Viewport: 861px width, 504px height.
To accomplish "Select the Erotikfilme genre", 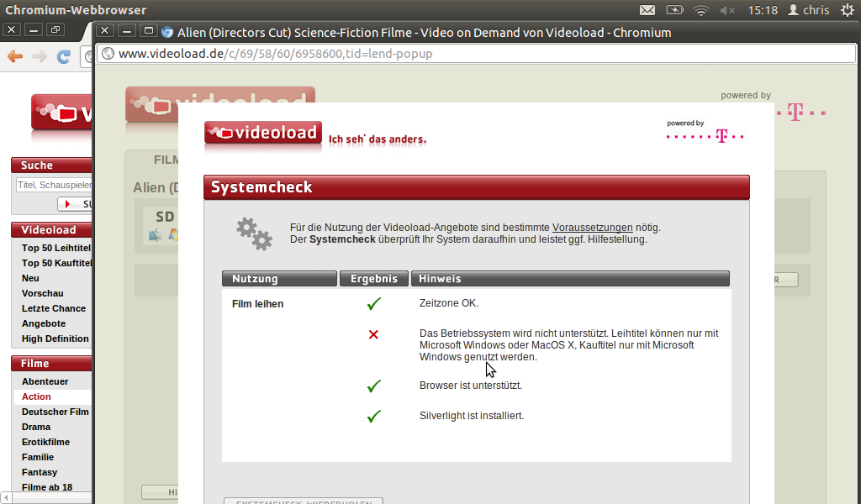I will (x=45, y=442).
